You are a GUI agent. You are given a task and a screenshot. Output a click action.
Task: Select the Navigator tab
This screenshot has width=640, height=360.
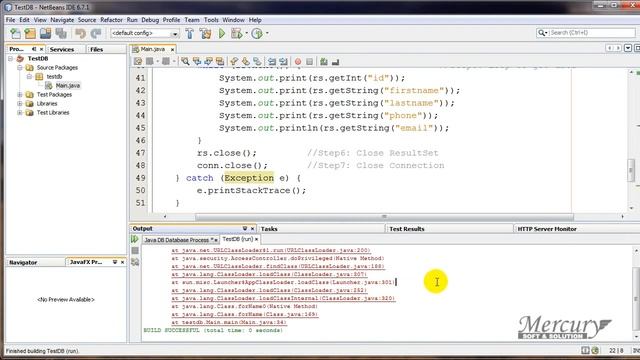[x=23, y=262]
